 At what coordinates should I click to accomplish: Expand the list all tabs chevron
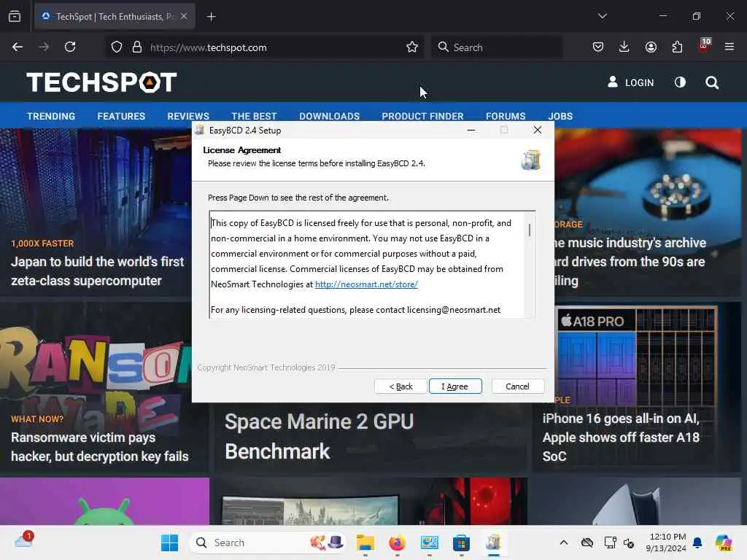coord(603,16)
